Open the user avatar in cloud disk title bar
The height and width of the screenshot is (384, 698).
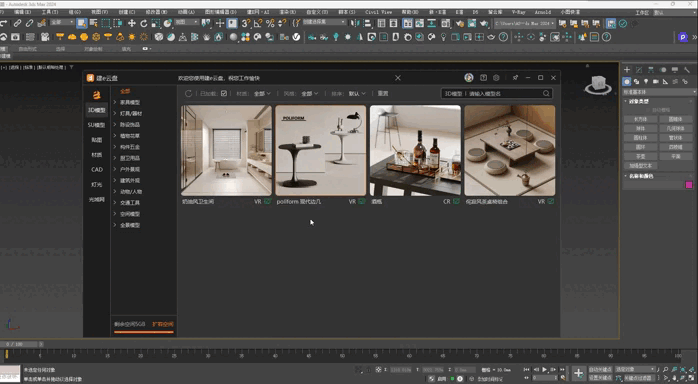point(469,77)
